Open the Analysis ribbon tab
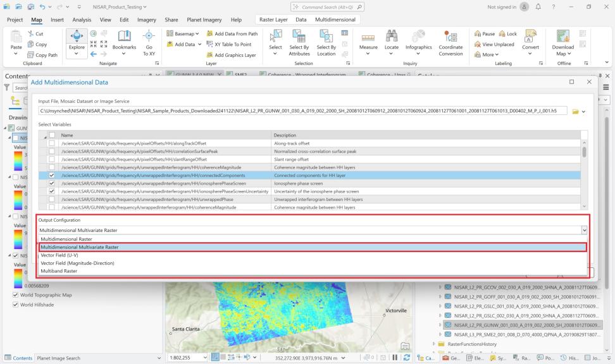This screenshot has height=364, width=615. click(82, 20)
